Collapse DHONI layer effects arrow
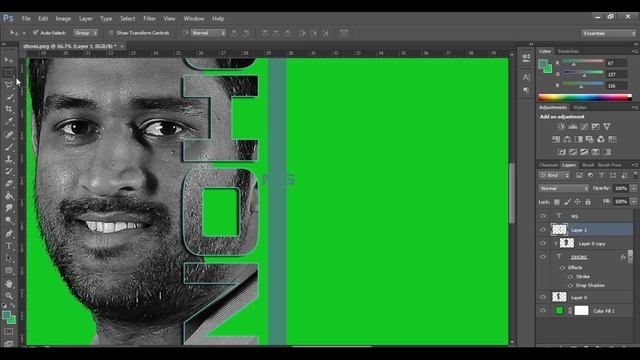This screenshot has width=640, height=360. coord(630,257)
